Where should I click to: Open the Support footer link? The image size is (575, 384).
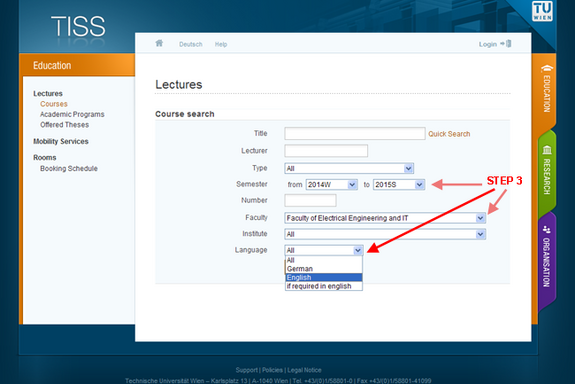tap(246, 370)
